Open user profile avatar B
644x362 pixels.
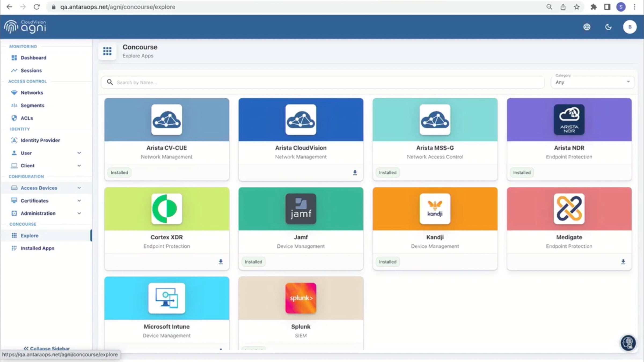(630, 27)
